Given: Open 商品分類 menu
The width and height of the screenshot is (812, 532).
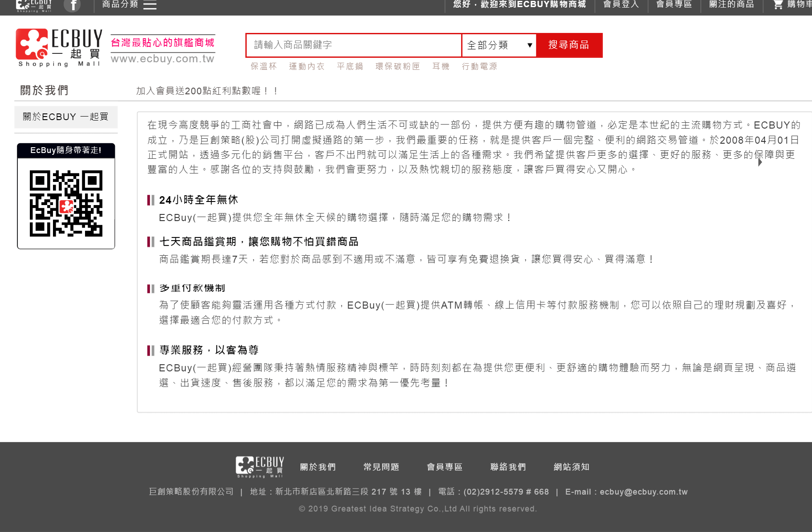Looking at the screenshot, I should [x=120, y=4].
